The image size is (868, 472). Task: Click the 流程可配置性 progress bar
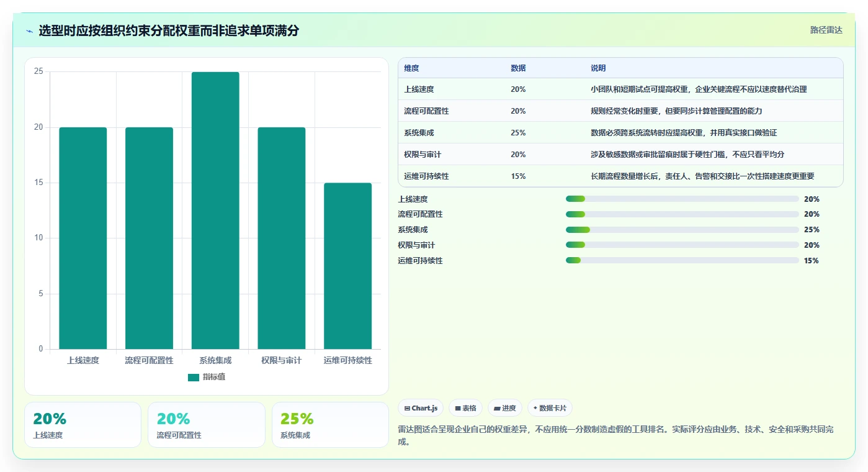pos(682,214)
